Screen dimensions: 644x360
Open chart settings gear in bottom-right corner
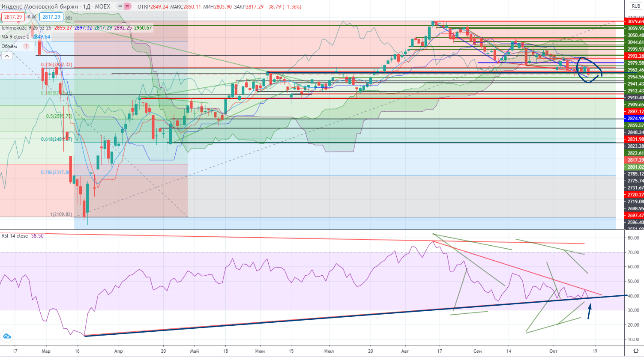coord(636,351)
